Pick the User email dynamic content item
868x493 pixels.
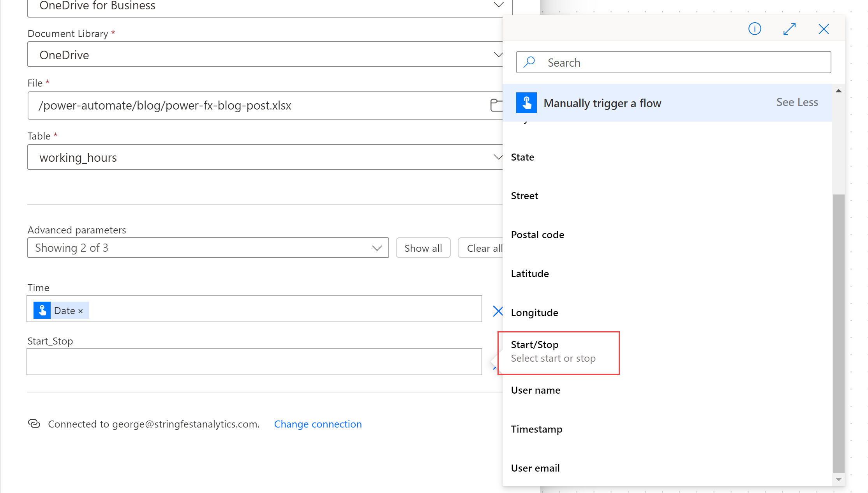535,468
